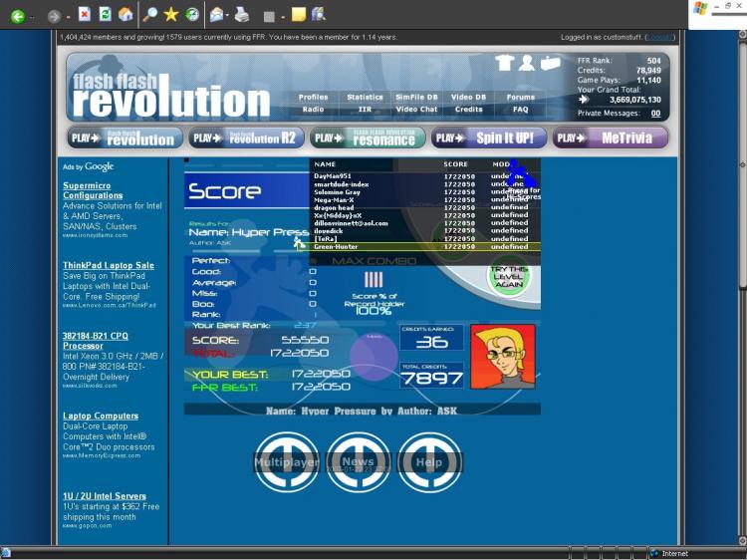The width and height of the screenshot is (747, 560).
Task: Open the Forums menu item
Action: 520,98
